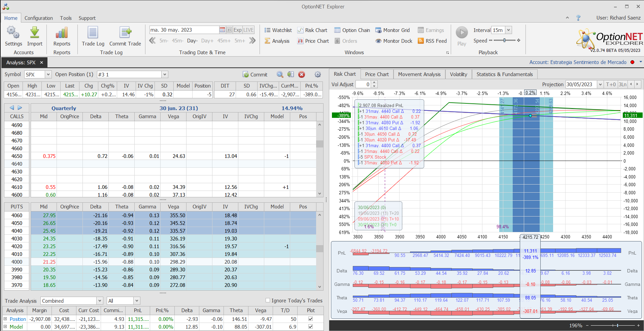Open the Configuration ribbon tab
The image size is (644, 331).
click(x=38, y=18)
